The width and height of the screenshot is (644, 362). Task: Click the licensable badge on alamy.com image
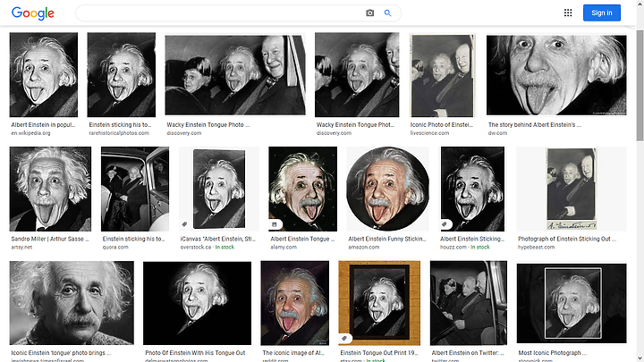click(x=275, y=224)
